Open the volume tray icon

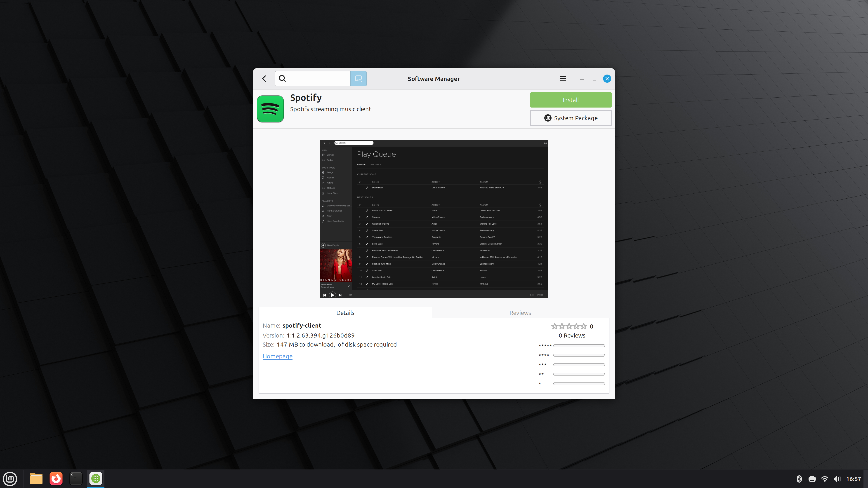(x=837, y=479)
